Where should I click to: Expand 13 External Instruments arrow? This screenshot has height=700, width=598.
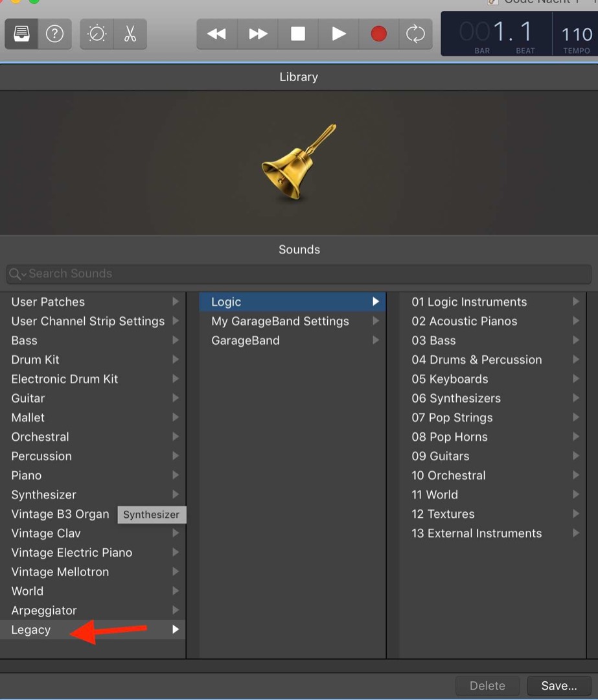point(576,533)
